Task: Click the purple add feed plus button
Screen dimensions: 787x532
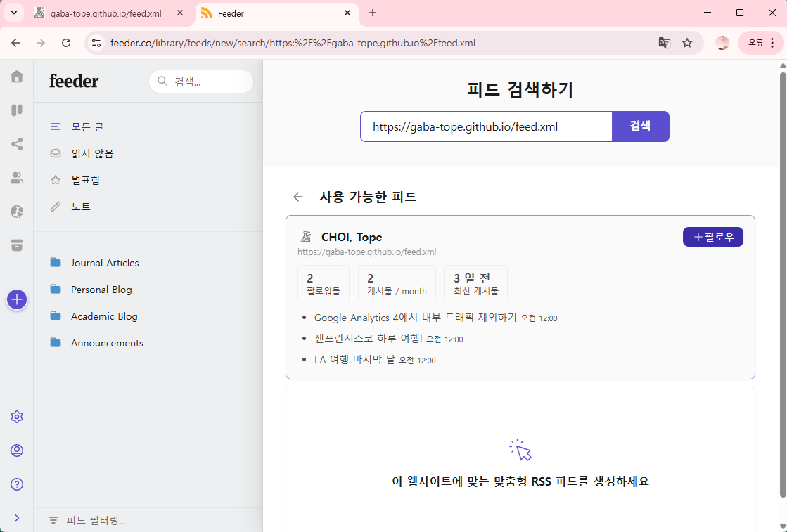Action: click(17, 300)
